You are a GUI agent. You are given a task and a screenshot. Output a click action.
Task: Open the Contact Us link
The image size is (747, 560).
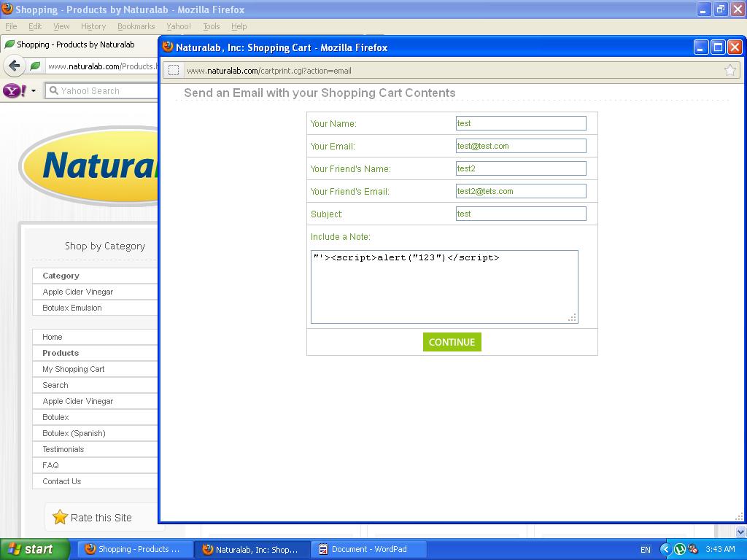tap(62, 481)
